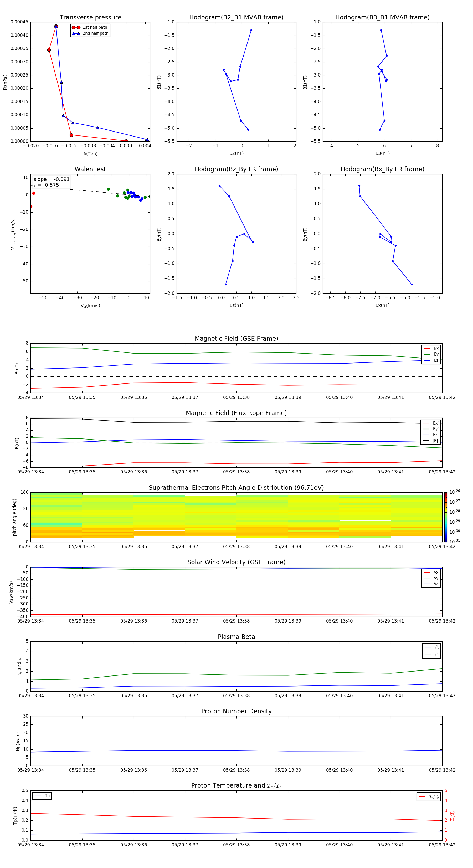Click the 'WalenTest' plot title
This screenshot has height=868, width=473.
pyautogui.click(x=90, y=169)
